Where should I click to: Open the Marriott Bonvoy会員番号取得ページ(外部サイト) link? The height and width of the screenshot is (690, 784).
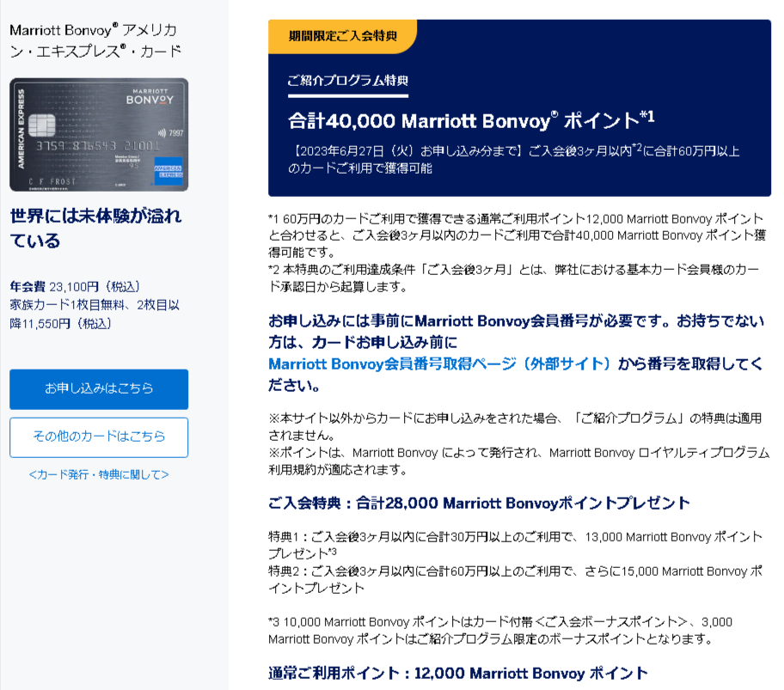pos(438,363)
